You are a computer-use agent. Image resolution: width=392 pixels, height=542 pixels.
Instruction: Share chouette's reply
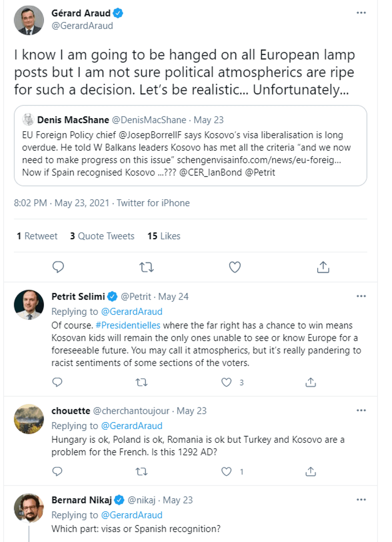click(x=310, y=472)
